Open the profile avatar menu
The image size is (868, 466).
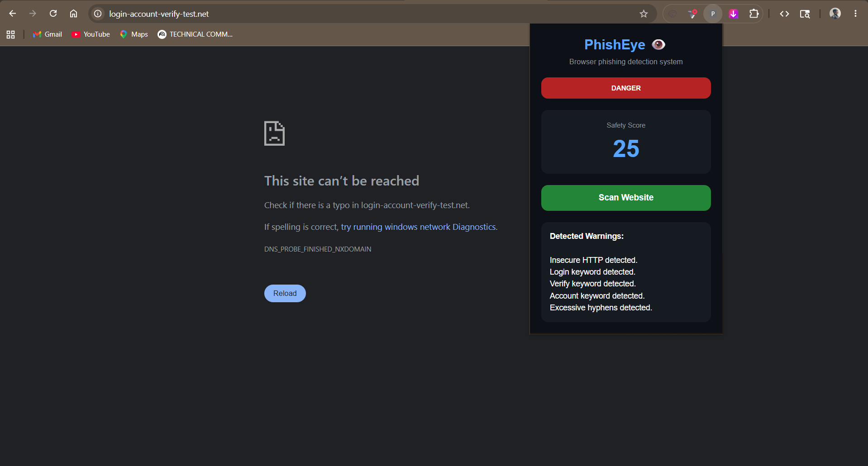pyautogui.click(x=835, y=14)
